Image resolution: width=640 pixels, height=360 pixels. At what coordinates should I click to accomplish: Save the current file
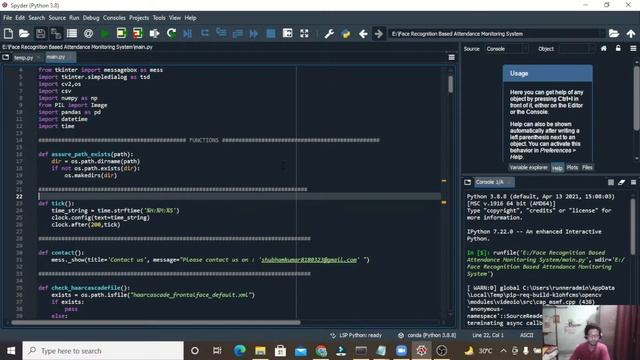(40, 33)
